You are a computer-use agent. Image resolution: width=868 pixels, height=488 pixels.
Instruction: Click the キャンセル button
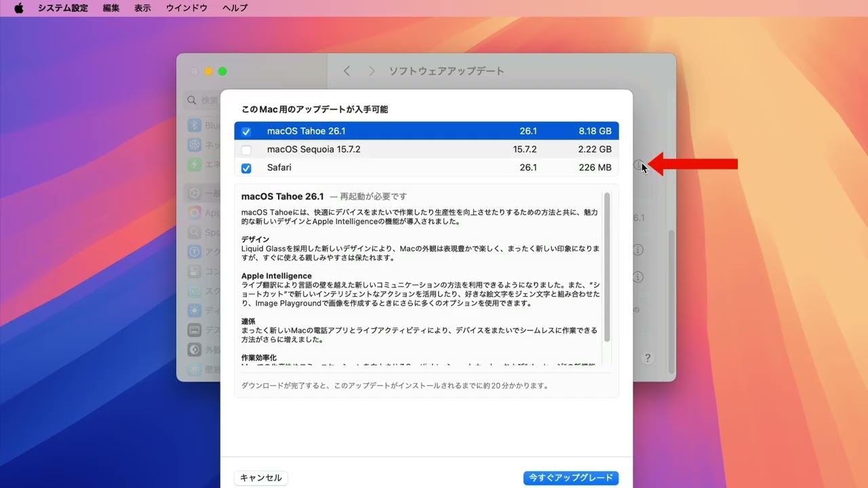tap(261, 478)
